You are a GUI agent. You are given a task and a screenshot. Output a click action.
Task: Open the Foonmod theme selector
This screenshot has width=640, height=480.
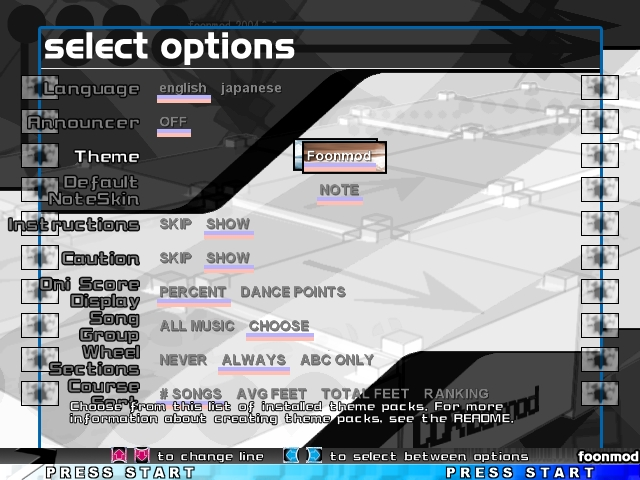tap(340, 156)
